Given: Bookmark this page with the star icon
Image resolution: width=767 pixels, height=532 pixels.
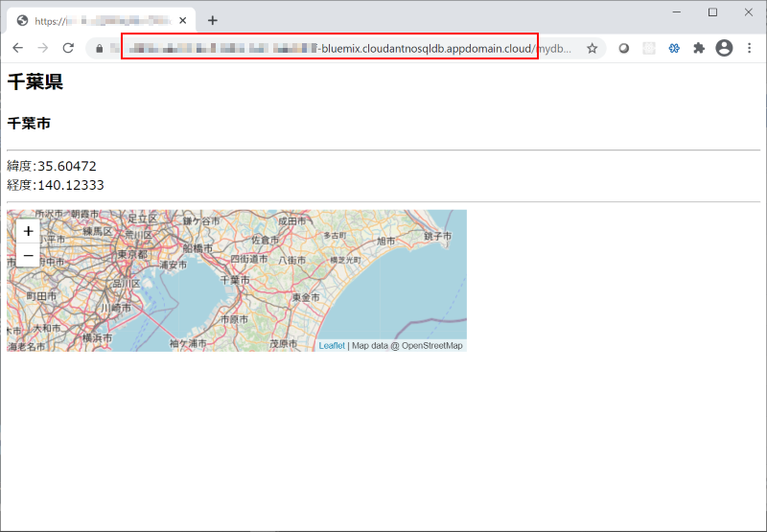Looking at the screenshot, I should point(592,49).
